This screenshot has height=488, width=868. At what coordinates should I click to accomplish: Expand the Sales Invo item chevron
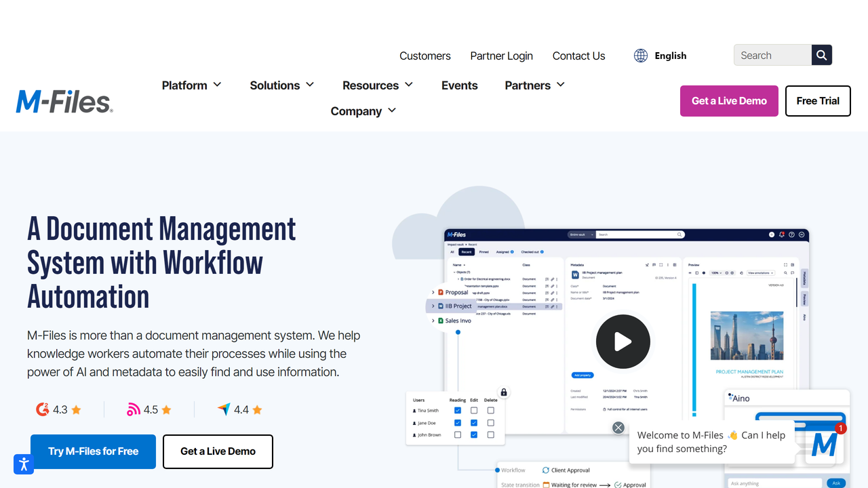point(433,321)
